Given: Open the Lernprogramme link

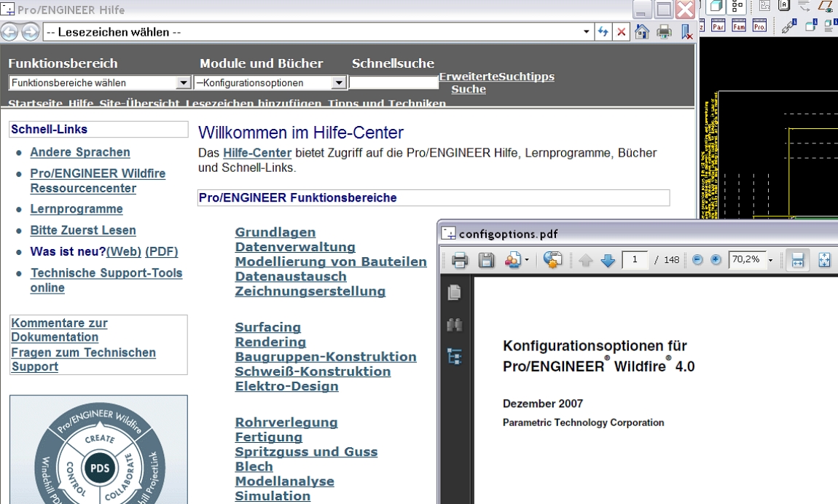Looking at the screenshot, I should (x=77, y=209).
